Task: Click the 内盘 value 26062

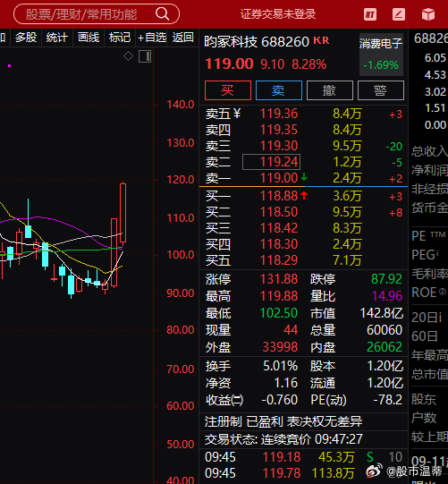Action: pos(385,347)
